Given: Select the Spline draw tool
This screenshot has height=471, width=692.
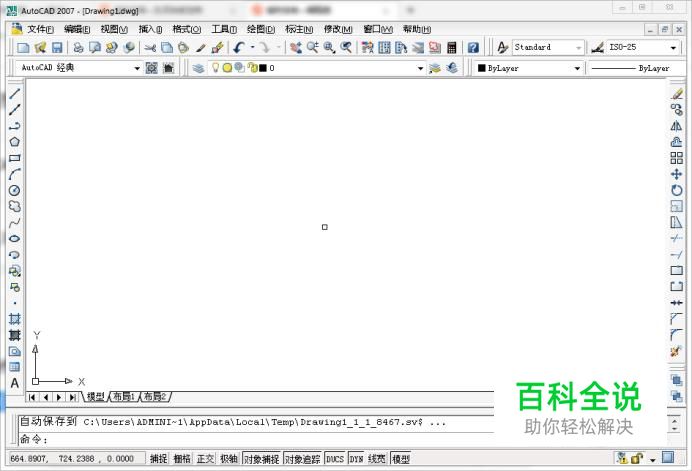Looking at the screenshot, I should click(15, 222).
